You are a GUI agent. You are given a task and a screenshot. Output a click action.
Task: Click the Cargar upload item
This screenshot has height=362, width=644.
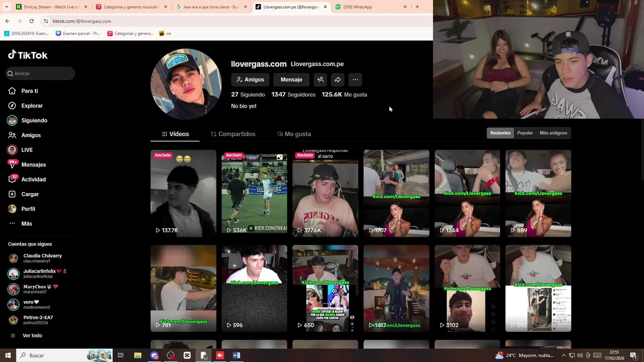coord(23,194)
